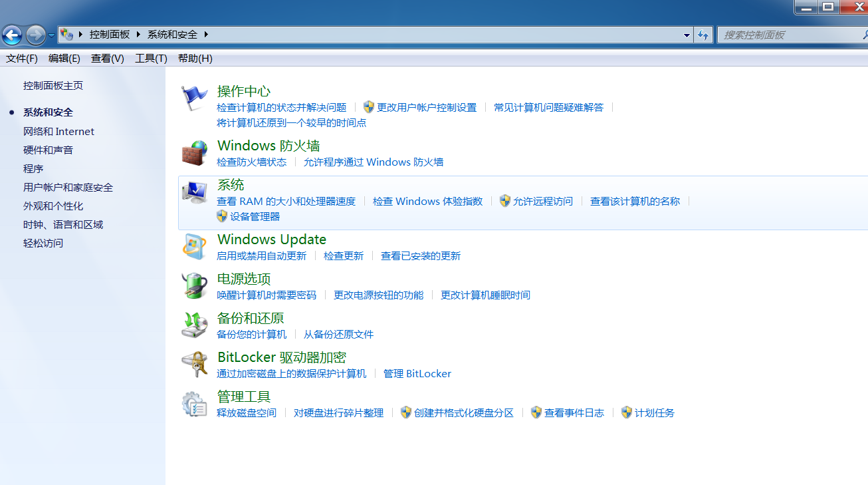
Task: Click 查看 RAM 的大小和处理器速度
Action: tap(286, 201)
